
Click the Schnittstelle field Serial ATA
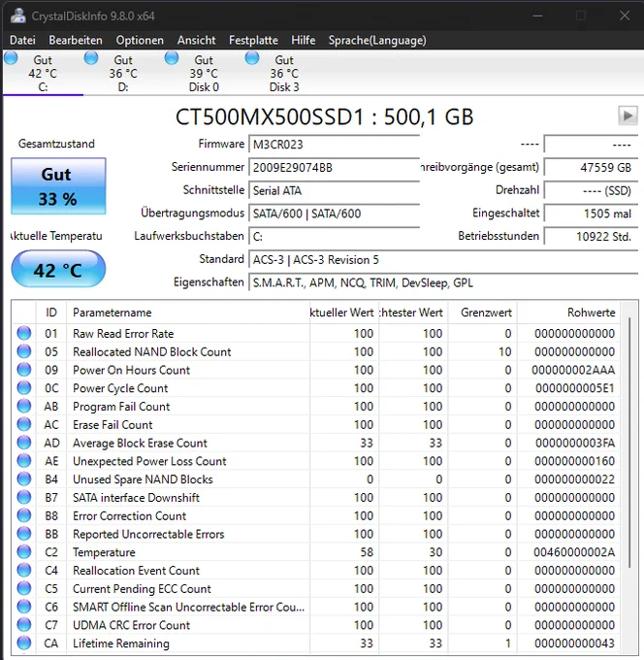coord(334,190)
